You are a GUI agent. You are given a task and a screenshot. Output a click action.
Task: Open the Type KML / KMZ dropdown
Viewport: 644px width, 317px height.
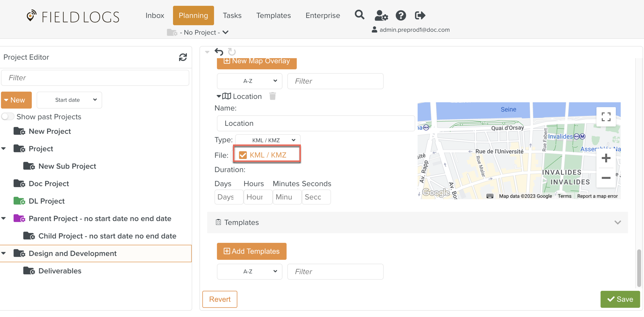click(268, 140)
